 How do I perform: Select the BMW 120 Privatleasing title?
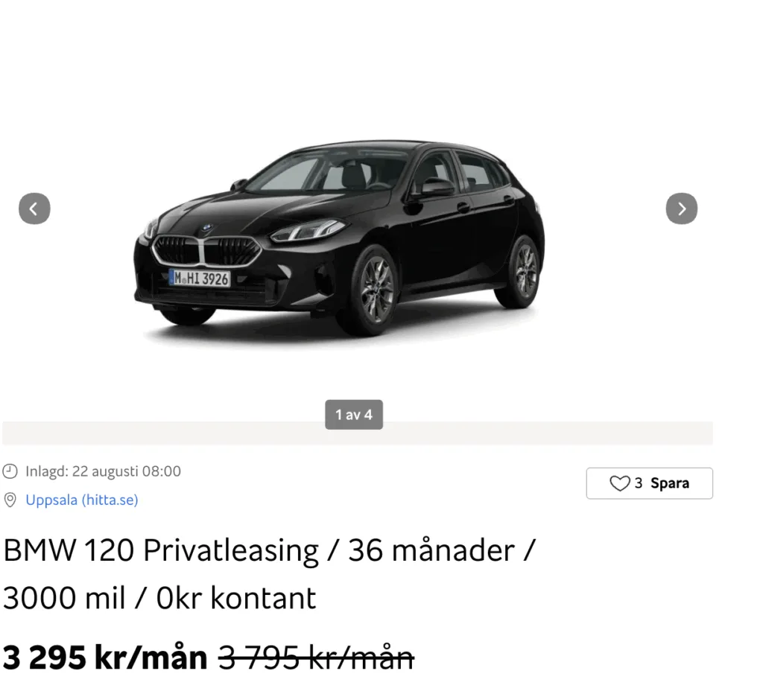(269, 550)
